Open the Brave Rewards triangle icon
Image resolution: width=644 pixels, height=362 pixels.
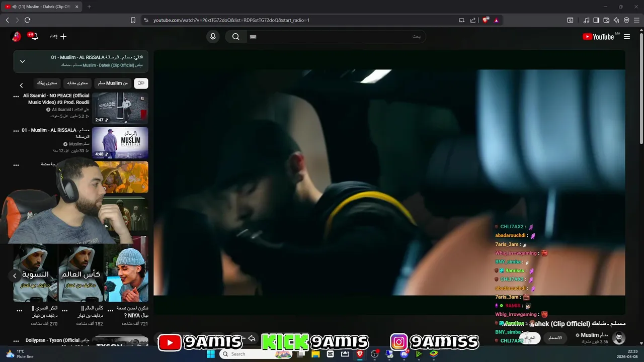point(496,20)
